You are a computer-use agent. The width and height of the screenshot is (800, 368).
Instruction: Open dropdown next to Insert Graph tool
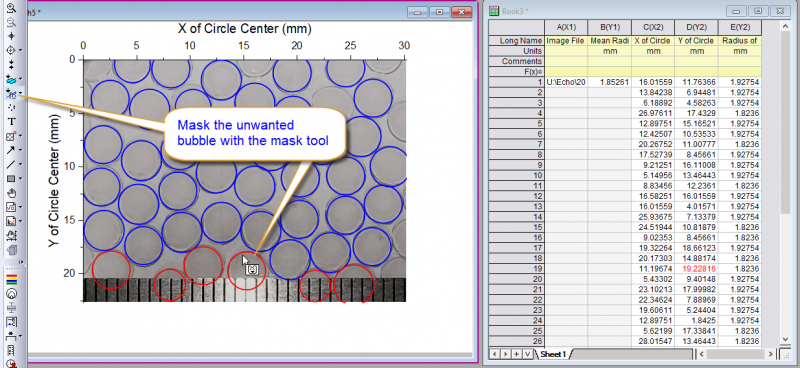click(x=20, y=222)
